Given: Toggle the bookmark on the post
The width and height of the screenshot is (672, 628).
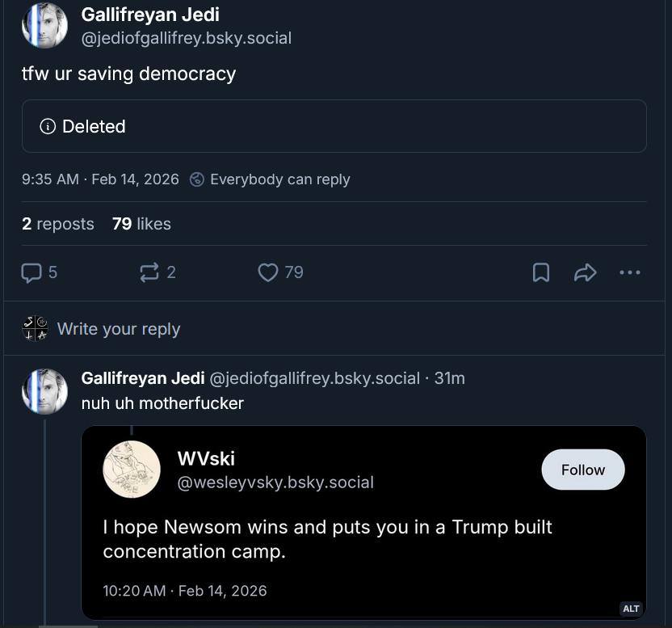Looking at the screenshot, I should 540,272.
